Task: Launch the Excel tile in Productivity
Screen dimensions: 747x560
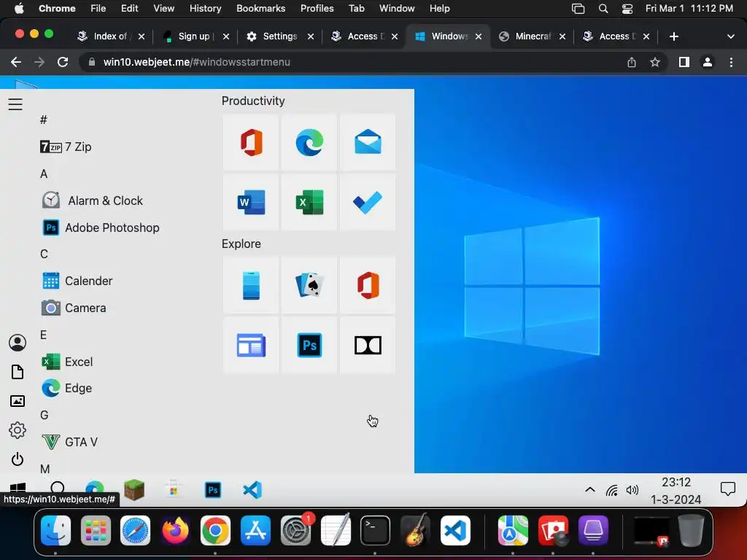Action: point(309,202)
